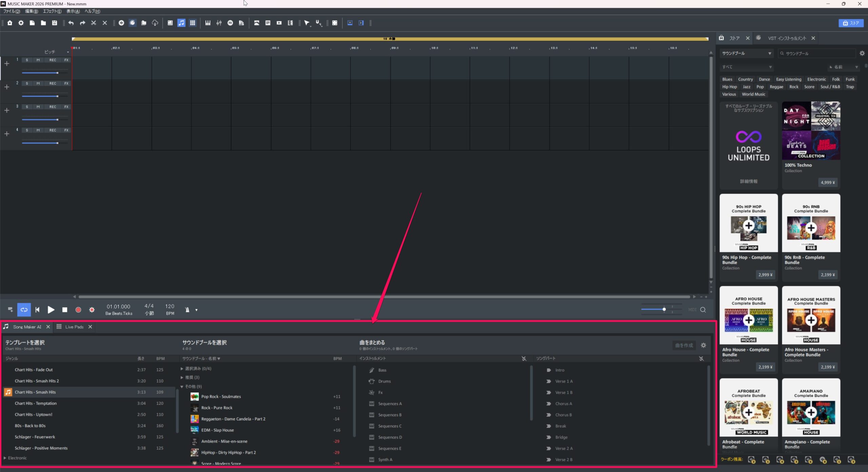Undo the last action

click(71, 23)
